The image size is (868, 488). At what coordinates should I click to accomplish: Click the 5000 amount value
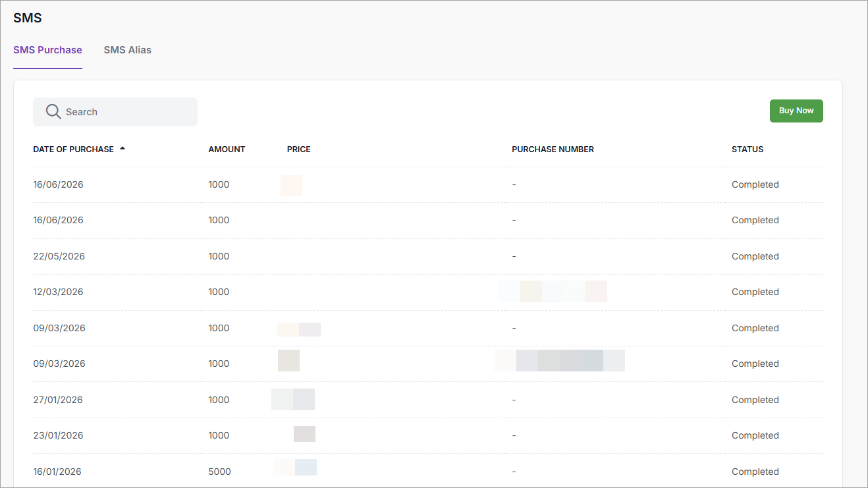coord(219,472)
